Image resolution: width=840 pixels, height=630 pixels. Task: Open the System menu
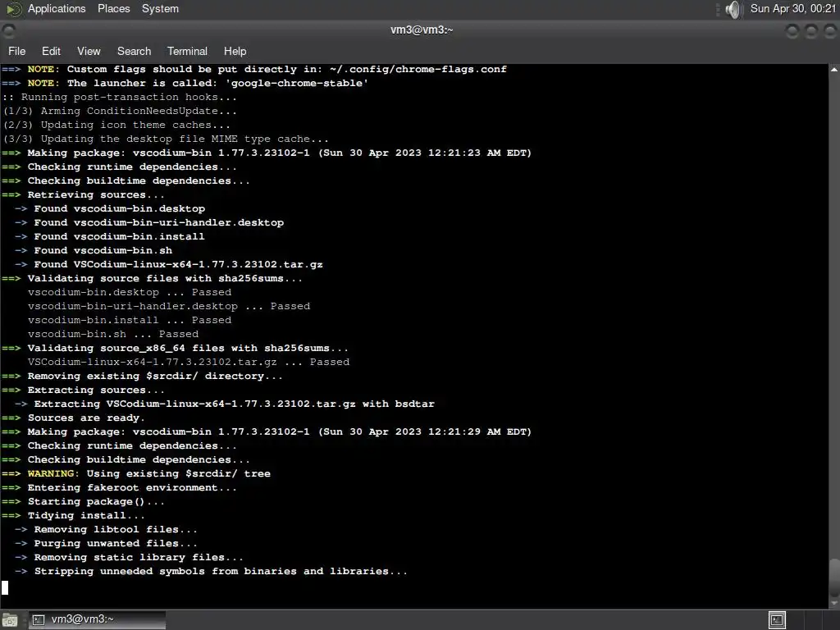160,8
